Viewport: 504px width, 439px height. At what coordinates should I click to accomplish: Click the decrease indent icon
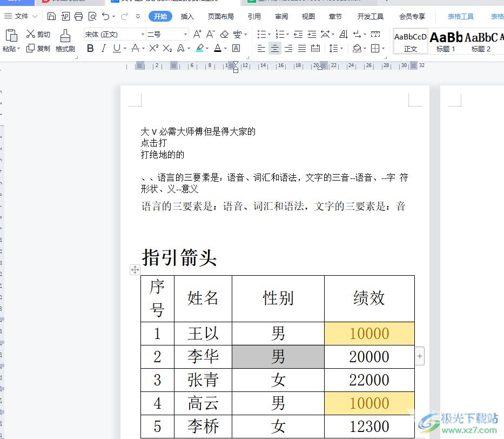(x=298, y=34)
